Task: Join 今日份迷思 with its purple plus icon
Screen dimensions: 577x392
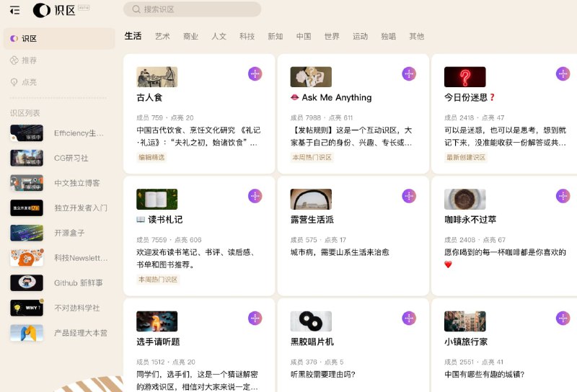Action: [563, 74]
